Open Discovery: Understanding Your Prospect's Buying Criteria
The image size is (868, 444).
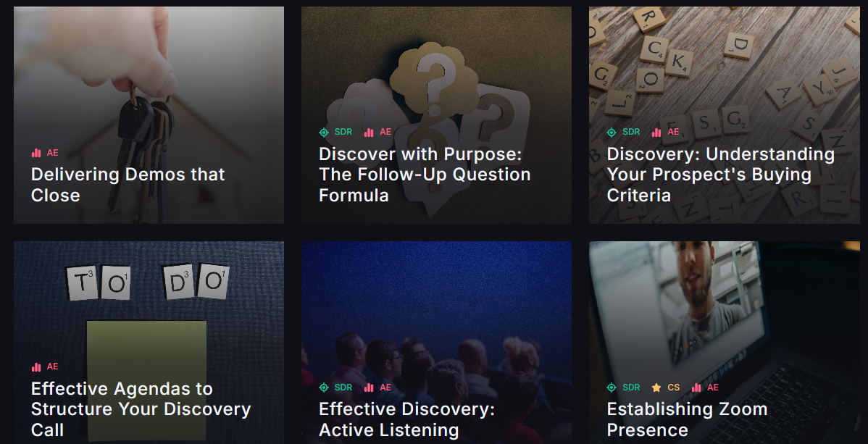click(x=721, y=175)
